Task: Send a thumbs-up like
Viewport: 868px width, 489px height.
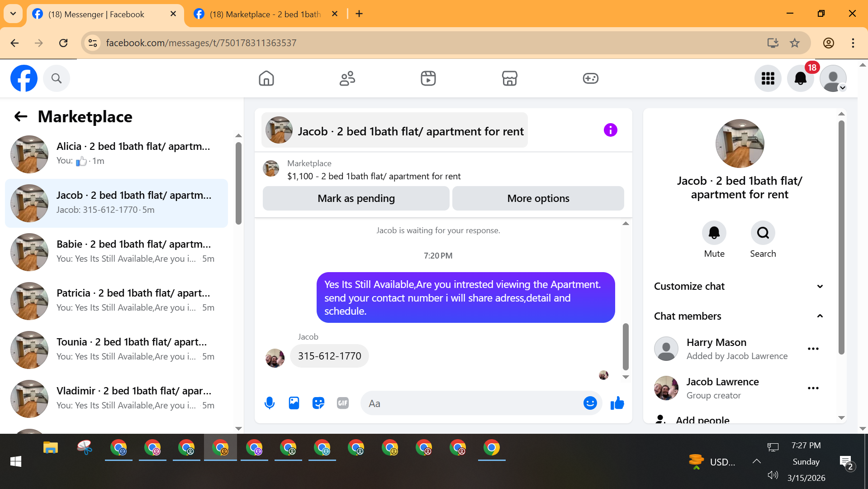Action: click(617, 403)
